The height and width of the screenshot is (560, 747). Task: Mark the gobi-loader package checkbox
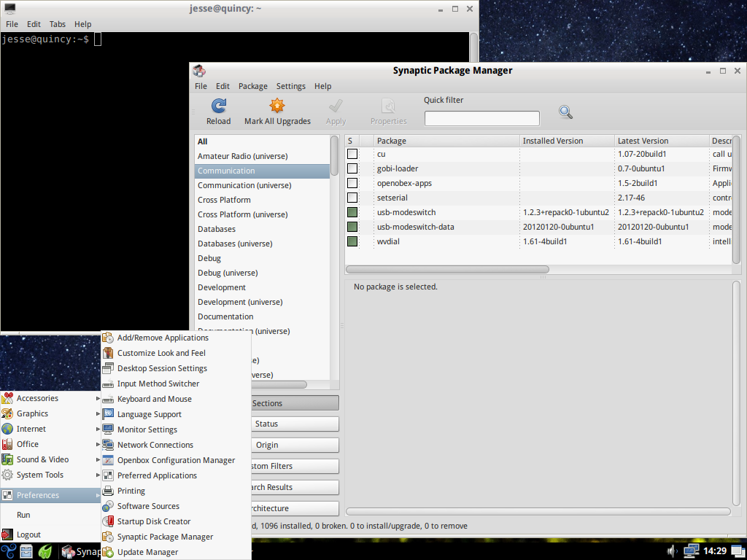352,168
